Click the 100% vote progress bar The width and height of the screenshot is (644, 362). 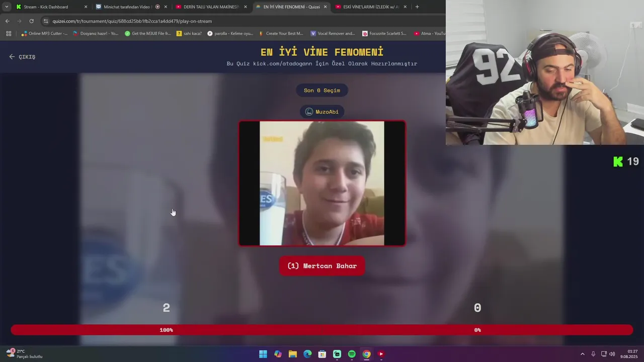pyautogui.click(x=167, y=330)
